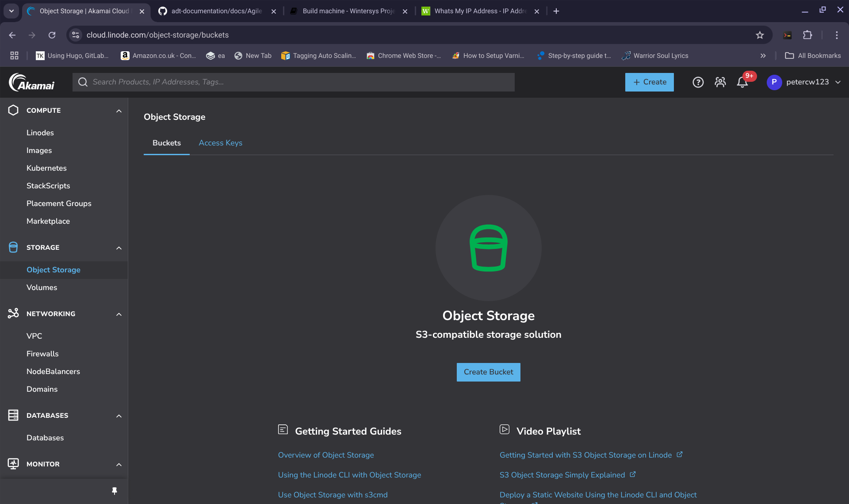The width and height of the screenshot is (849, 504).
Task: Open Volumes in the sidebar
Action: pyautogui.click(x=42, y=287)
